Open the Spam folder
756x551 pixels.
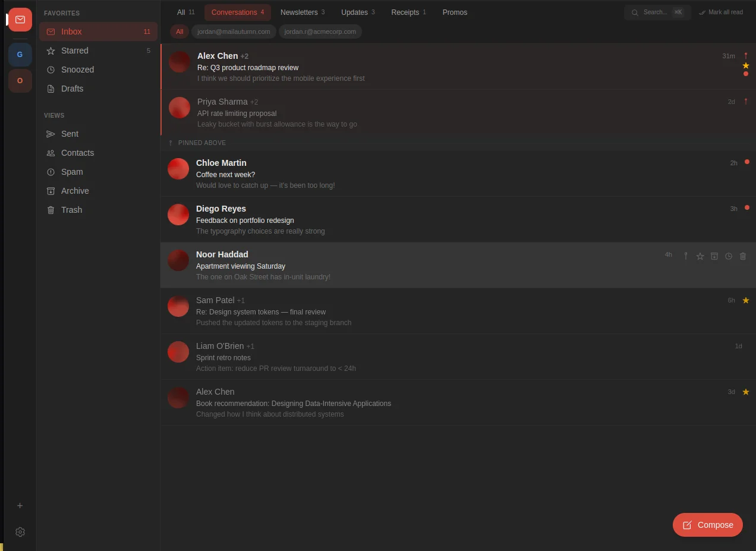click(72, 171)
